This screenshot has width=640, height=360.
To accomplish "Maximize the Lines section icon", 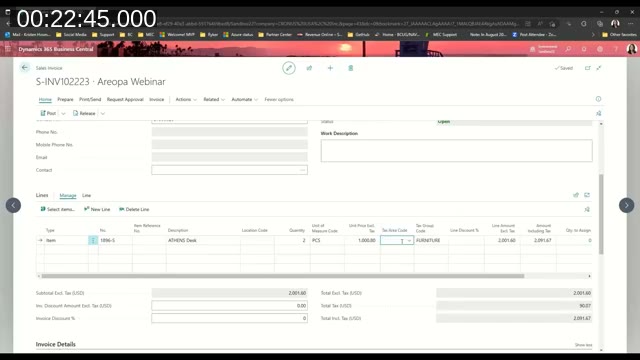I will (587, 195).
